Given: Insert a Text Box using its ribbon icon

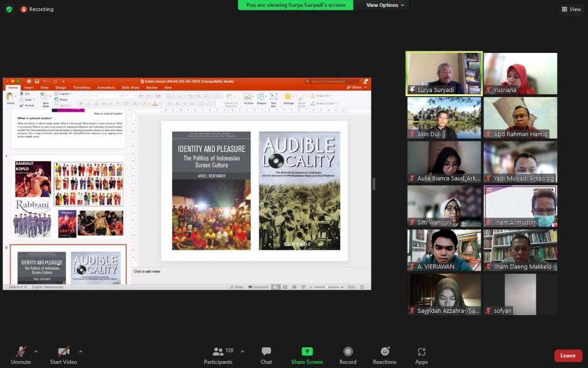Looking at the screenshot, I should 274,97.
